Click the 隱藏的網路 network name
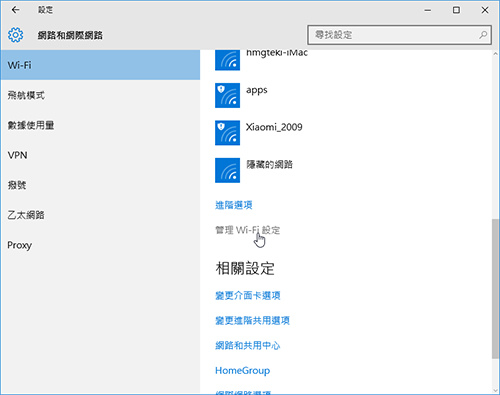The image size is (500, 395). pos(269,164)
